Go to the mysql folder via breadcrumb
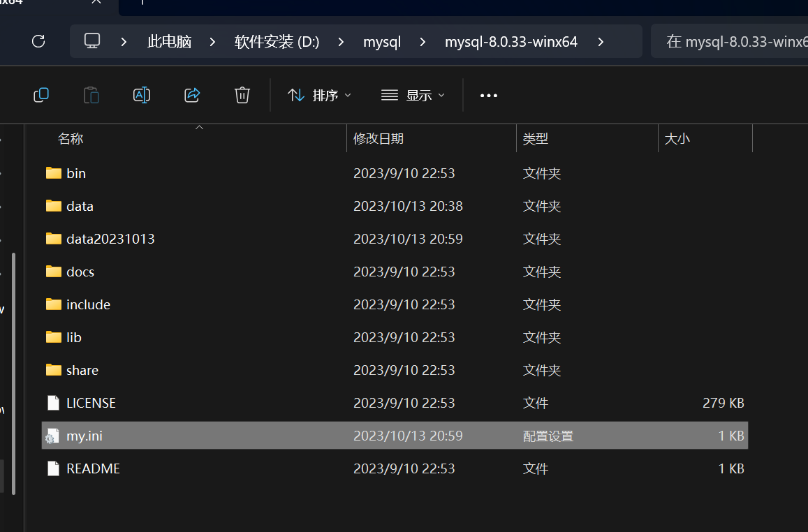 (x=382, y=41)
